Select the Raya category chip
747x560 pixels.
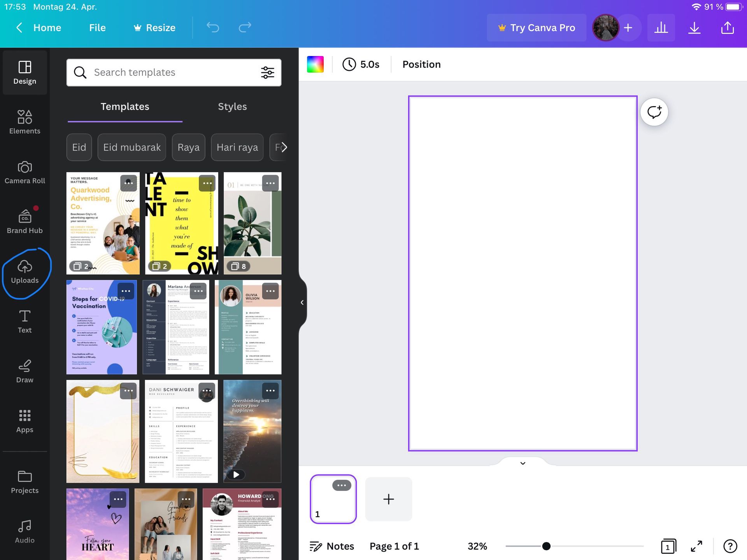pos(188,147)
